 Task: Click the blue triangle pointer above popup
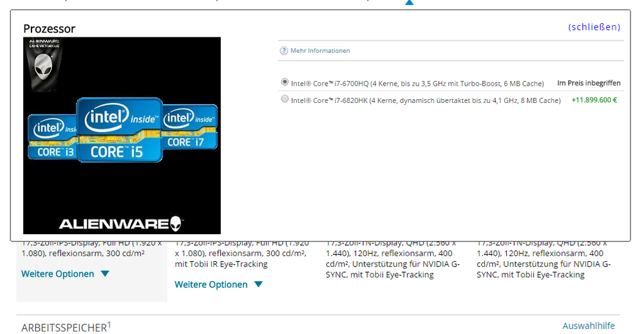[409, 3]
